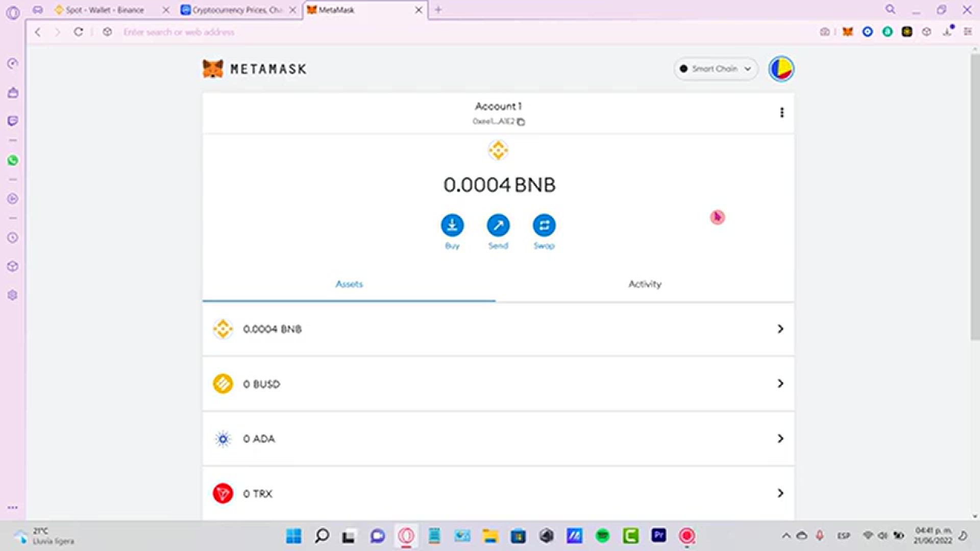This screenshot has height=551, width=980.
Task: Click the green circular extension icon
Action: point(888,32)
